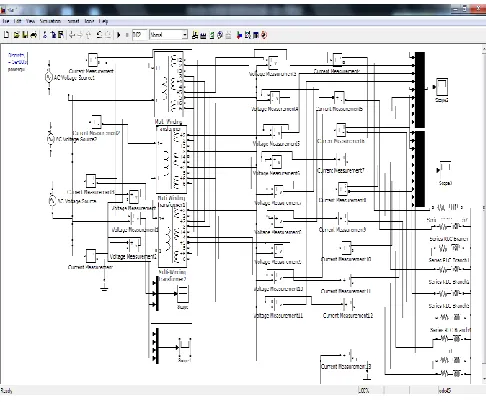Click the Debug icon in the toolbar
Screen dimensions: 486x402
264,35
